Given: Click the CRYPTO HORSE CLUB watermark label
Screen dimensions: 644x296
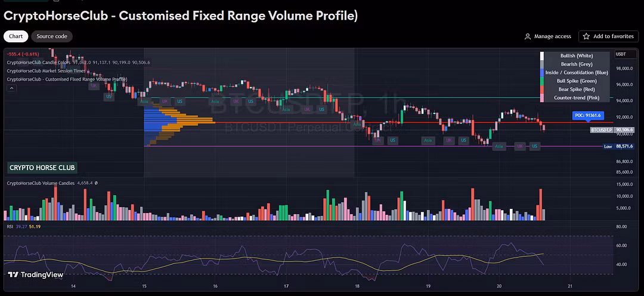Looking at the screenshot, I should click(42, 168).
